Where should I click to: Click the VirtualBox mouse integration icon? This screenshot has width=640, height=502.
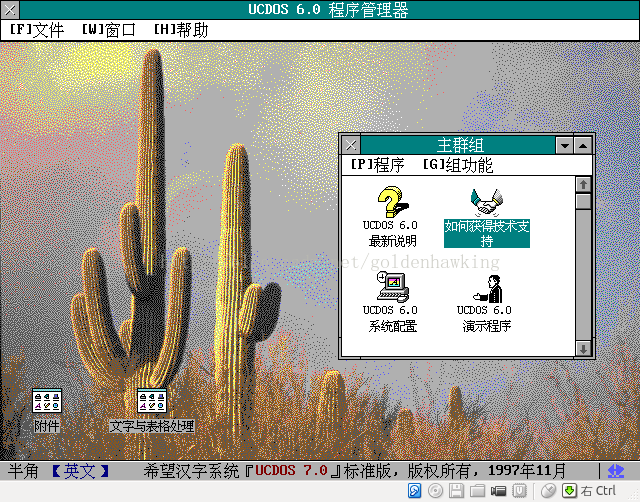pyautogui.click(x=549, y=491)
